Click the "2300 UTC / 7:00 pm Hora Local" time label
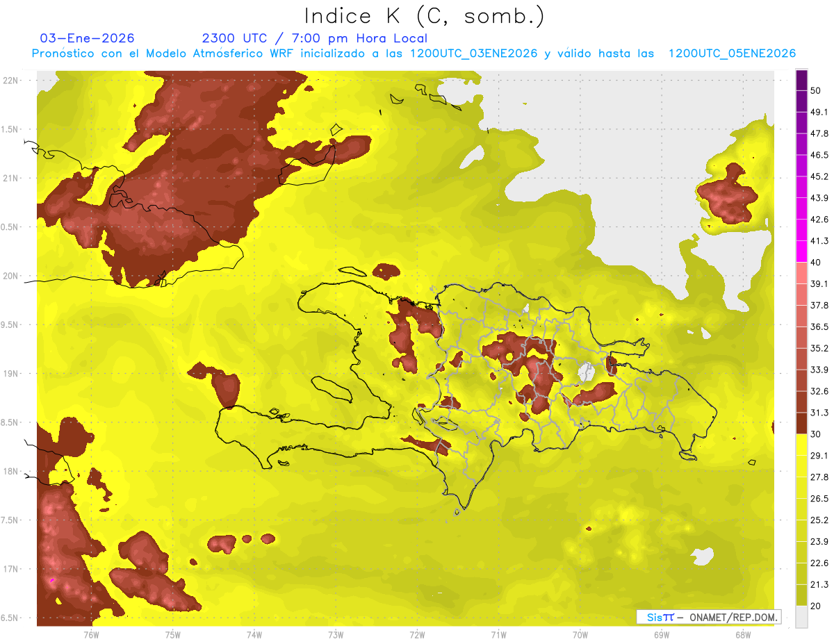Image resolution: width=834 pixels, height=644 pixels. pos(314,38)
